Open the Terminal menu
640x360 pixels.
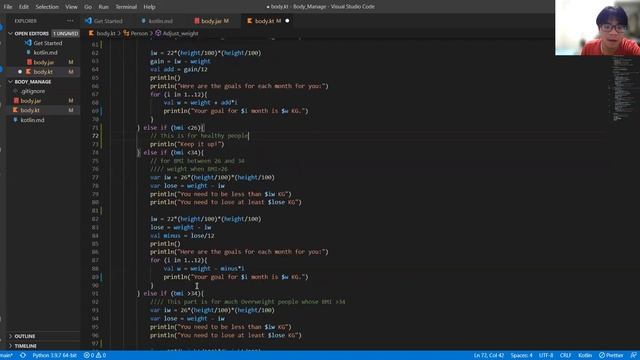[126, 7]
